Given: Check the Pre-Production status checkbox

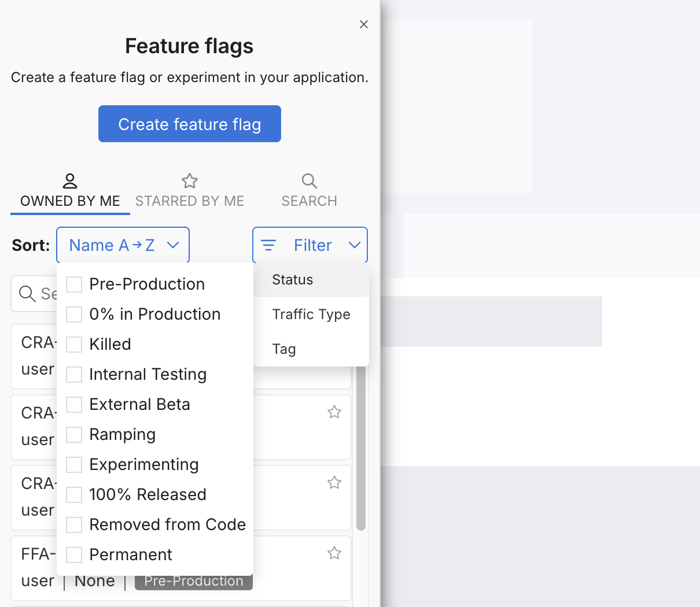Looking at the screenshot, I should coord(74,284).
